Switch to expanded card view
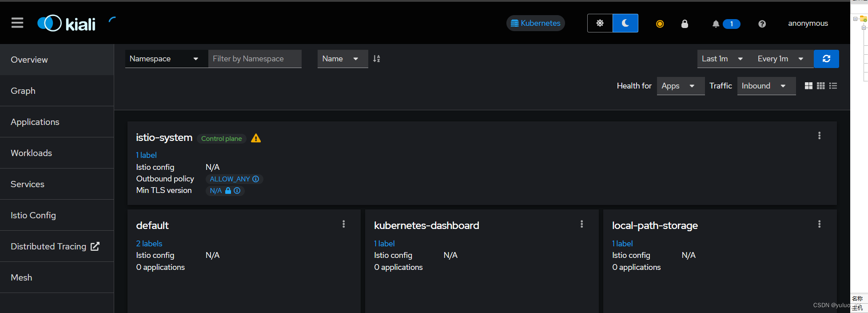The height and width of the screenshot is (313, 868). click(808, 86)
